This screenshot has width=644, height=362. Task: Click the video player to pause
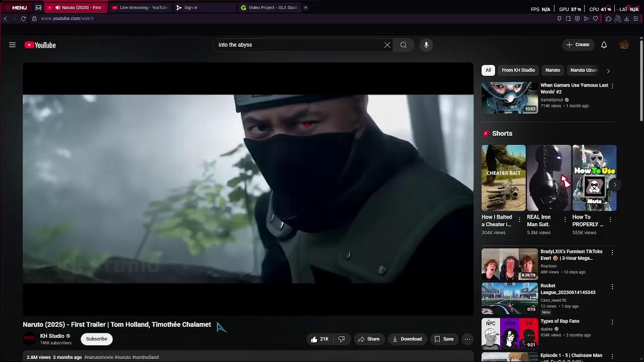tap(248, 189)
